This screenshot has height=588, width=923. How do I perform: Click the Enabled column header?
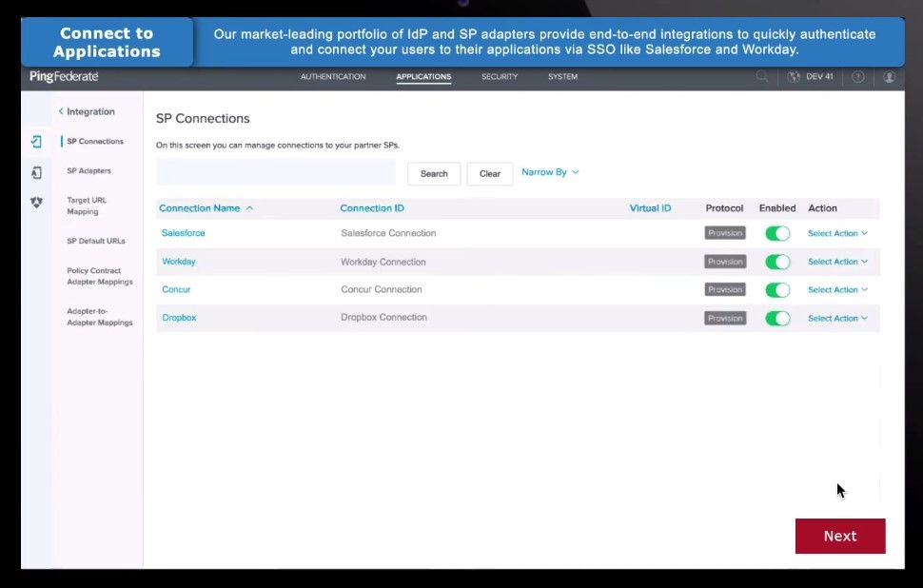pyautogui.click(x=777, y=208)
